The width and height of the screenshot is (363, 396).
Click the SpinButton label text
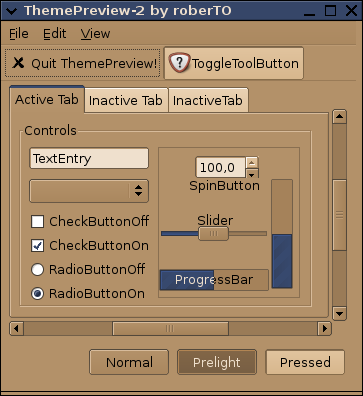point(224,186)
